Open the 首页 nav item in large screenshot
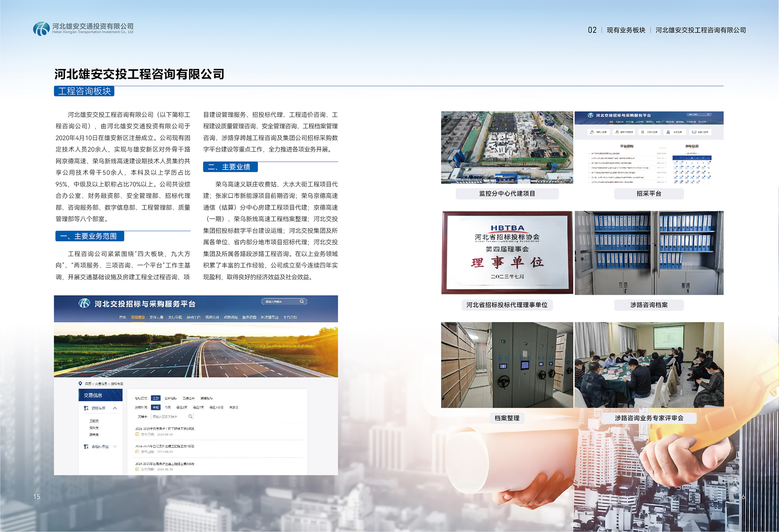The height and width of the screenshot is (532, 779). [x=123, y=317]
